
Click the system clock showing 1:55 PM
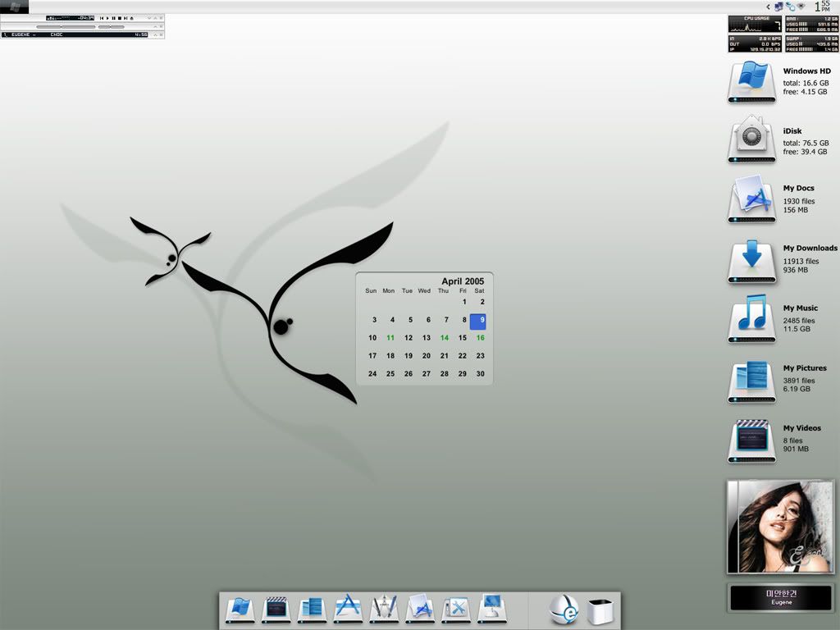[822, 7]
